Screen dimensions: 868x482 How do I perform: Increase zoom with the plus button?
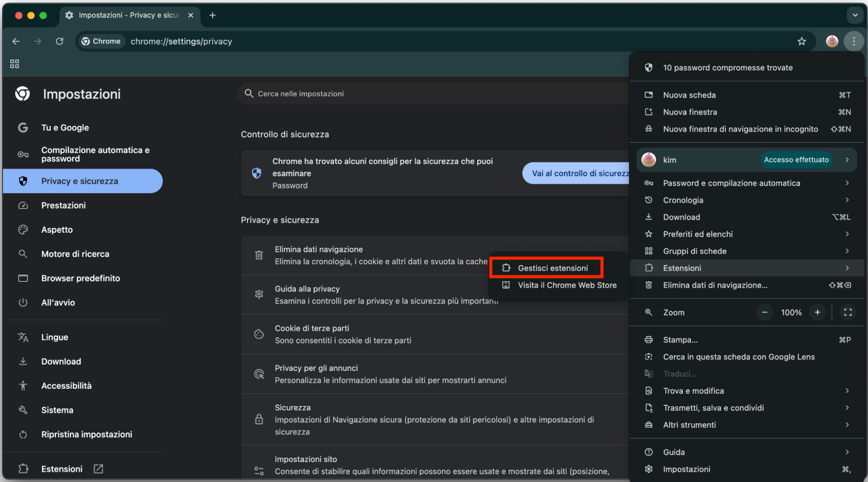coord(817,312)
